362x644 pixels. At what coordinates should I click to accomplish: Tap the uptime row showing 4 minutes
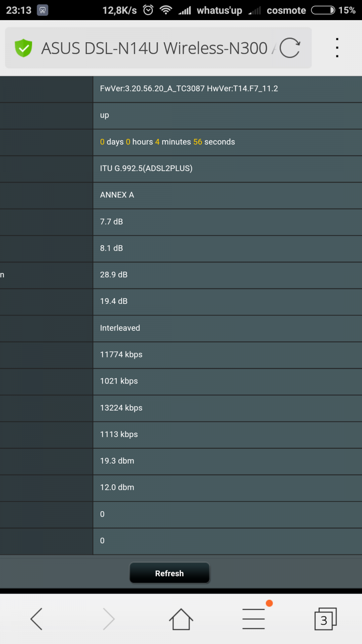point(228,142)
